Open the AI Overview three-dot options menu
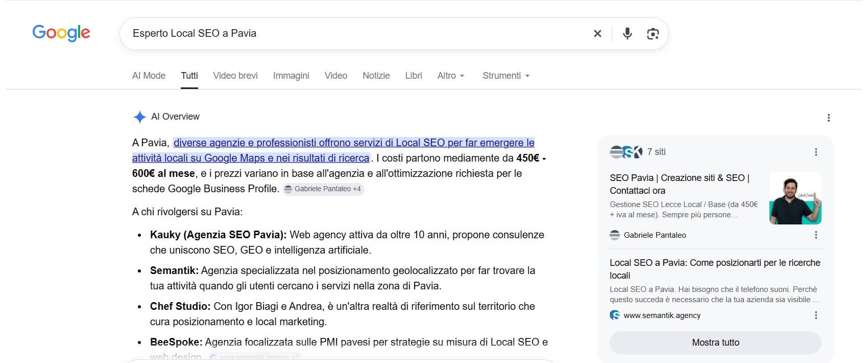Viewport: 868px width, 363px height. point(829,118)
